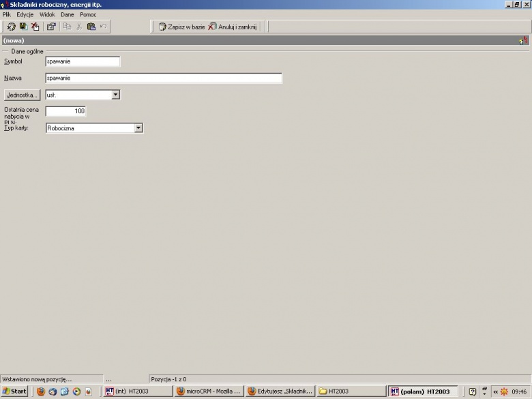Click the Start button
The height and width of the screenshot is (399, 532).
pyautogui.click(x=14, y=391)
